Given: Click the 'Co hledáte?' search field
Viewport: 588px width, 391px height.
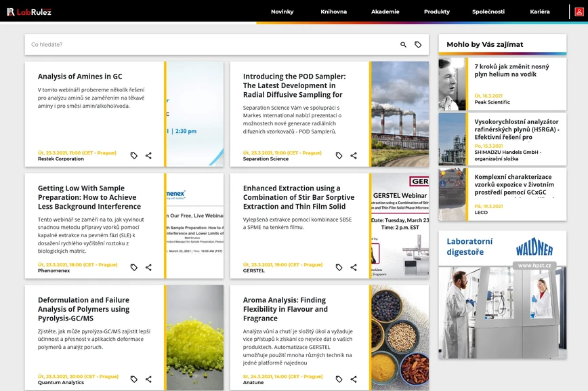Looking at the screenshot, I should coord(203,45).
